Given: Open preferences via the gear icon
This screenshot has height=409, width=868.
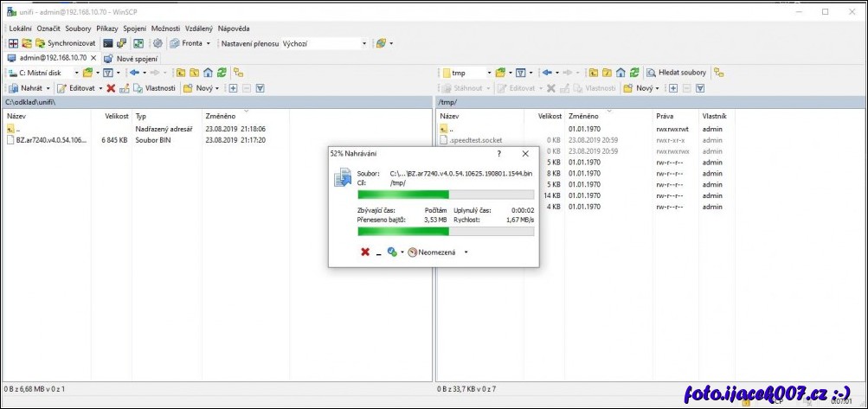Looking at the screenshot, I should [158, 43].
